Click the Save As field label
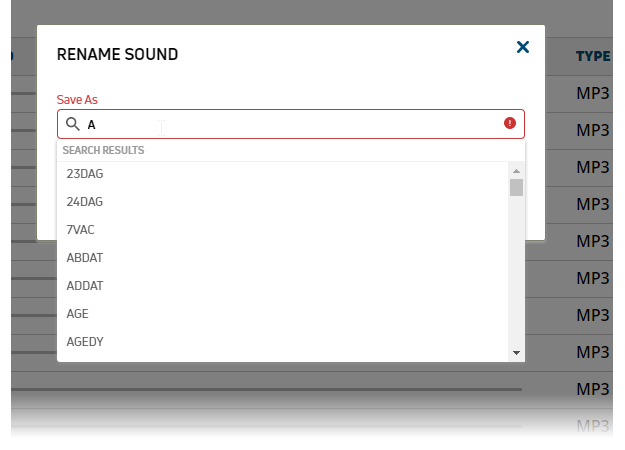Image resolution: width=625 pixels, height=450 pixels. (x=77, y=100)
